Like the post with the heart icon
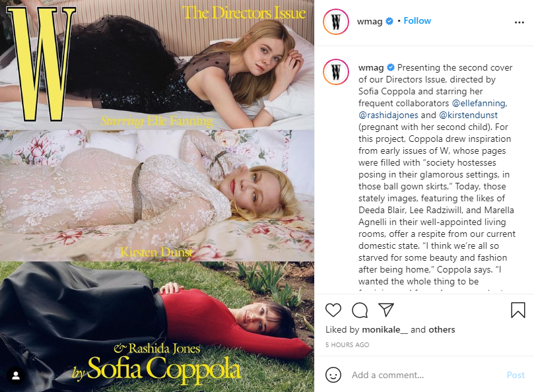The width and height of the screenshot is (534, 392). (333, 310)
